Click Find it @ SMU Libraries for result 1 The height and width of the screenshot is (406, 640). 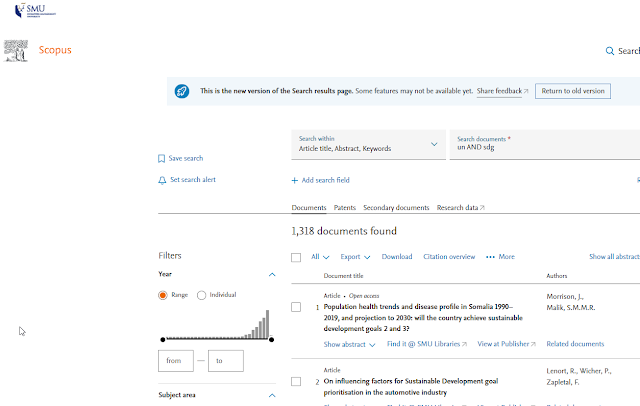pyautogui.click(x=427, y=344)
